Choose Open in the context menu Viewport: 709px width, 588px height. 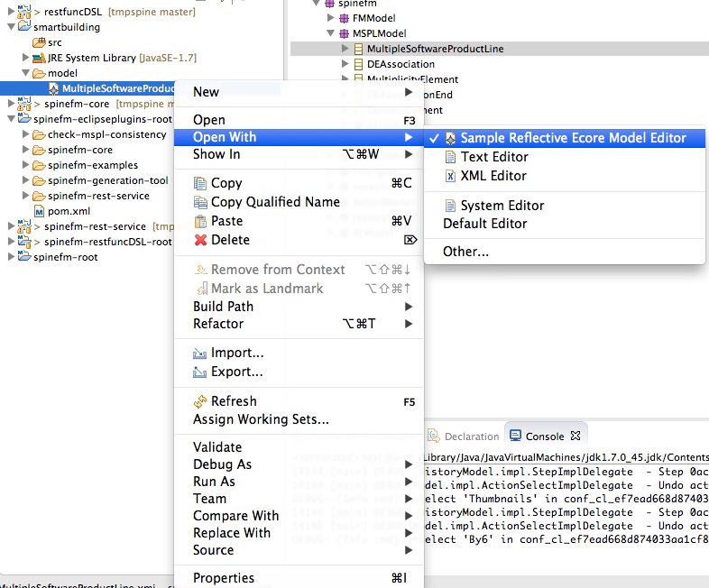click(x=299, y=120)
